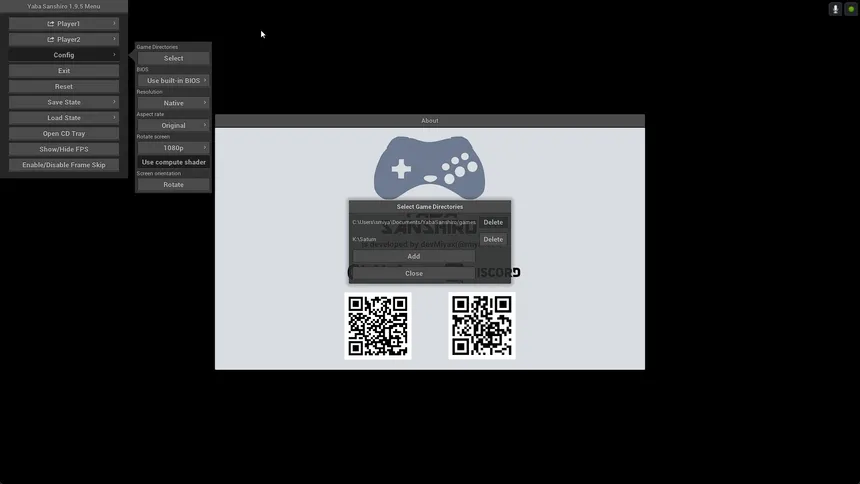Toggle Show/Hide FPS
Image resolution: width=860 pixels, height=484 pixels.
point(64,149)
